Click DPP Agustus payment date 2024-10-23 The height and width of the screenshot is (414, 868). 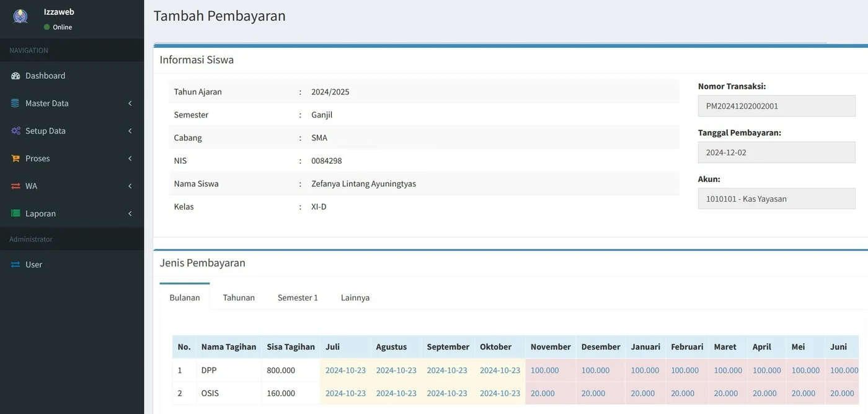click(396, 371)
